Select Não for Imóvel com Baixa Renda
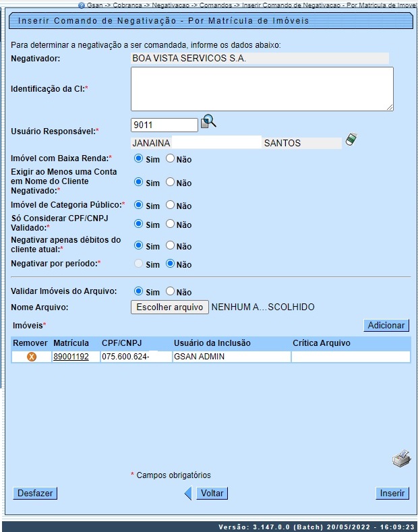 point(171,158)
